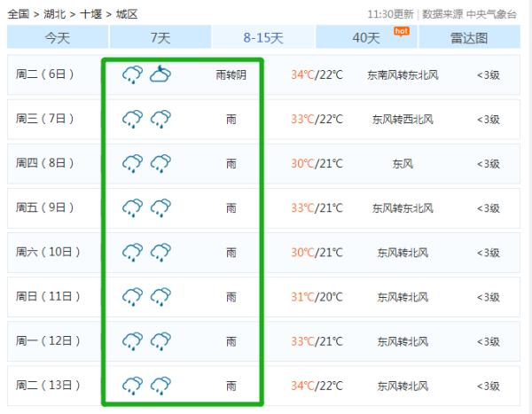Viewport: 532px width, 414px height.
Task: Click the 33℃/21℃ temperature for 9日
Action: tap(317, 208)
